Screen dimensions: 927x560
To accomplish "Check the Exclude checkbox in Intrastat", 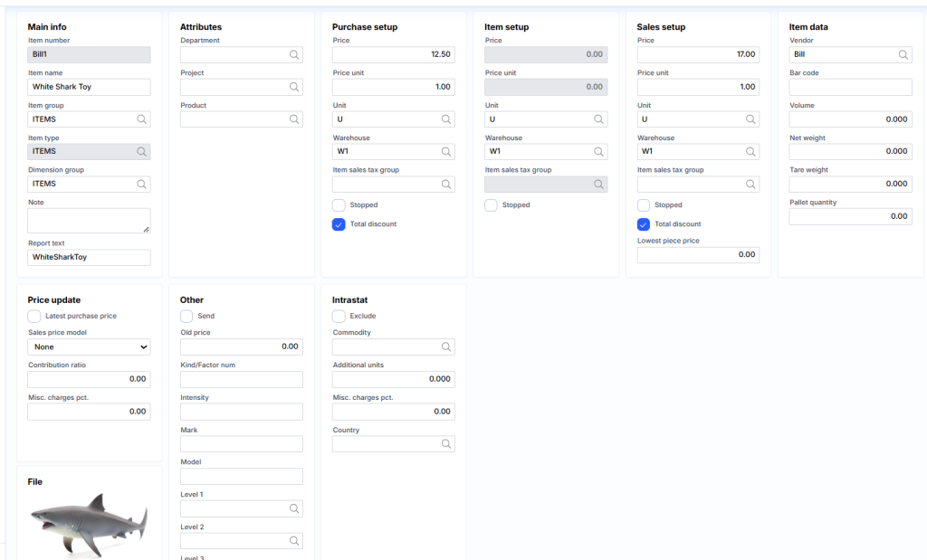I will 339,316.
